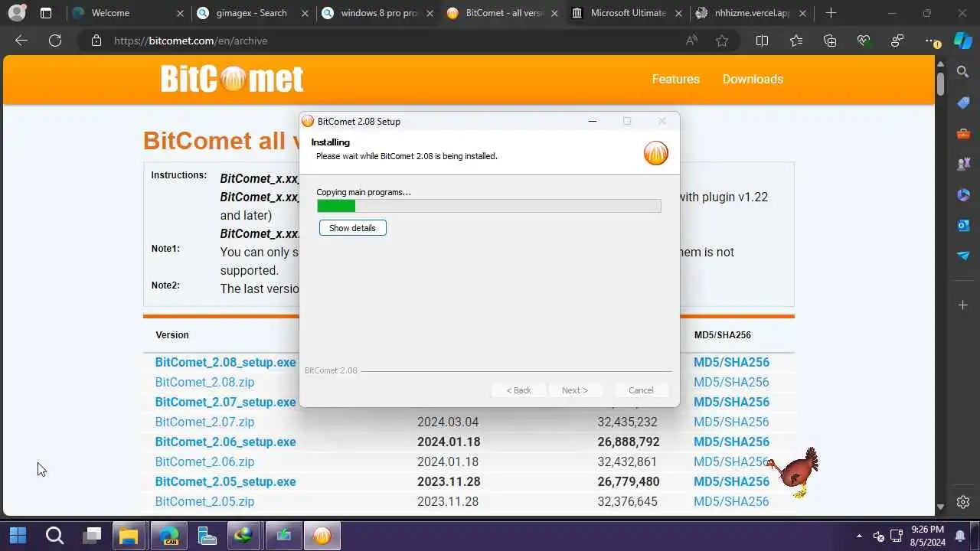Open the Favorites list icon
Viewport: 980px width, 551px height.
coord(796,41)
